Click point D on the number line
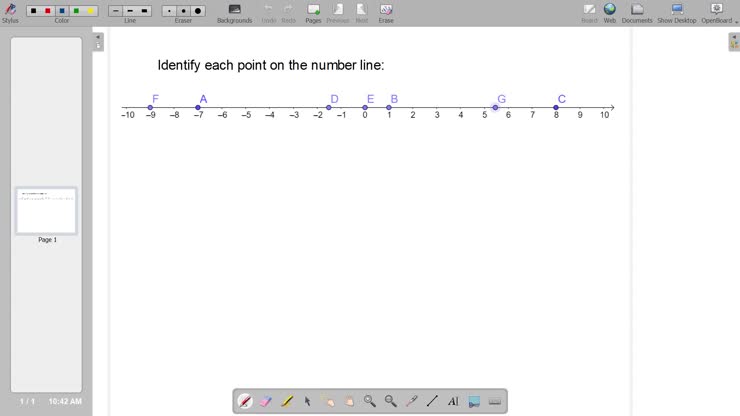The height and width of the screenshot is (416, 740). (x=329, y=108)
